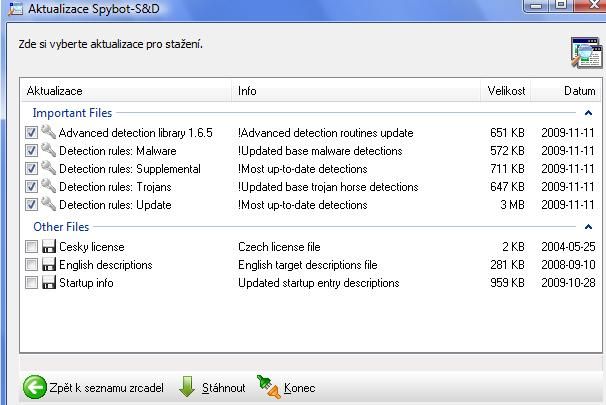
Task: Click the 2009-10-28 date value
Action: click(568, 283)
